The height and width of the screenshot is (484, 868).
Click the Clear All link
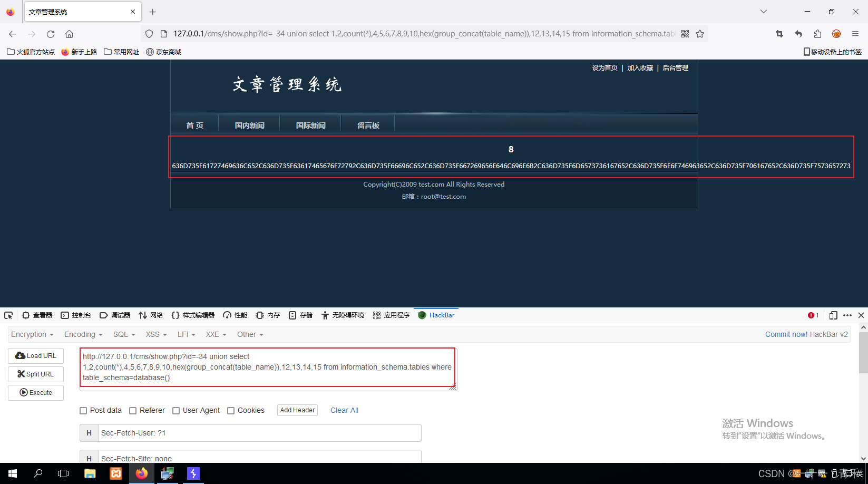point(344,410)
